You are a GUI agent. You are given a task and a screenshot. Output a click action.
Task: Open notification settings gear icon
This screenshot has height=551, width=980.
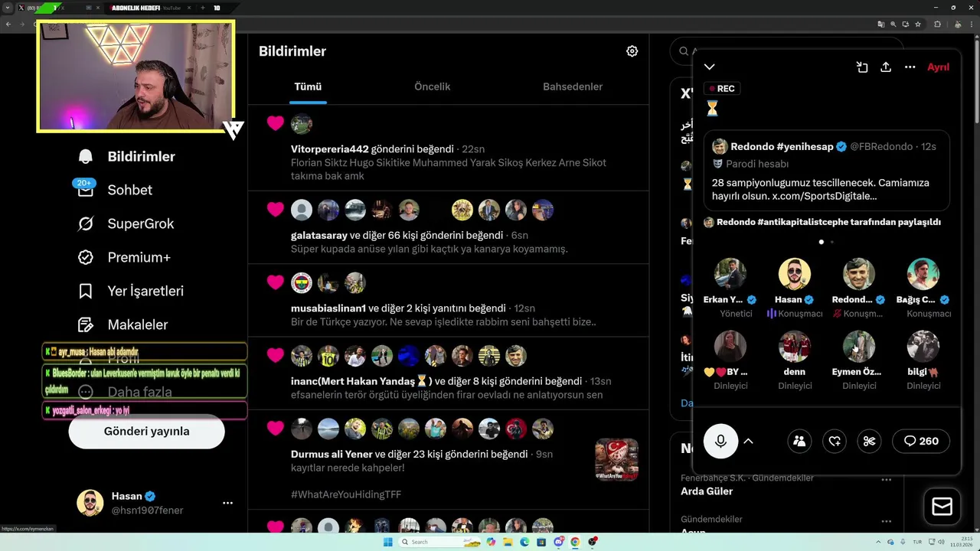[632, 51]
